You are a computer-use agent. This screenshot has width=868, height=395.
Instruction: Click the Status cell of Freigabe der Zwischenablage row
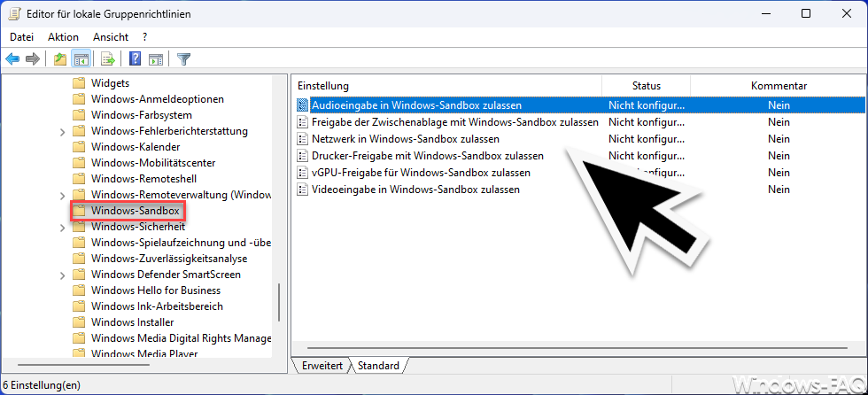coord(647,121)
